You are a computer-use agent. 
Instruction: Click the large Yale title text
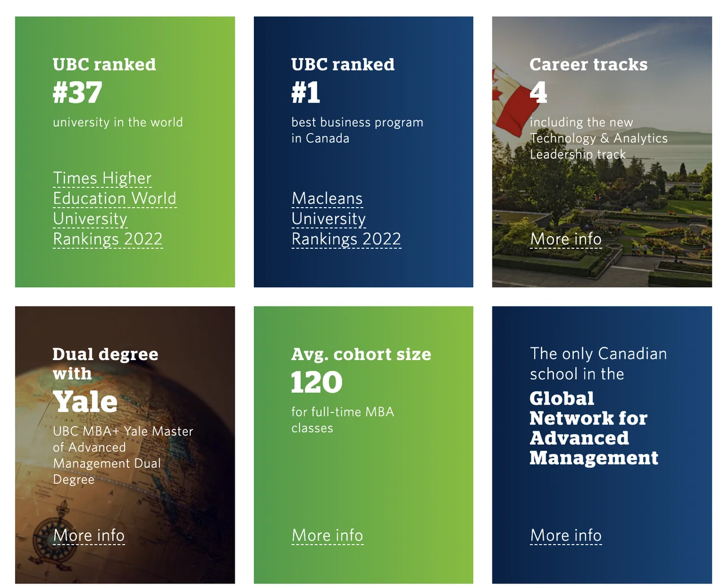pyautogui.click(x=85, y=402)
